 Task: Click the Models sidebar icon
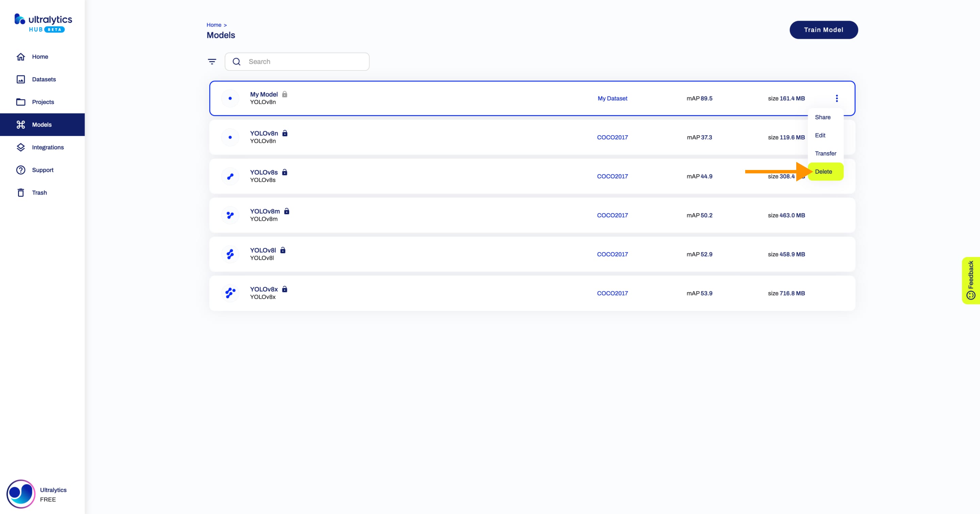21,124
